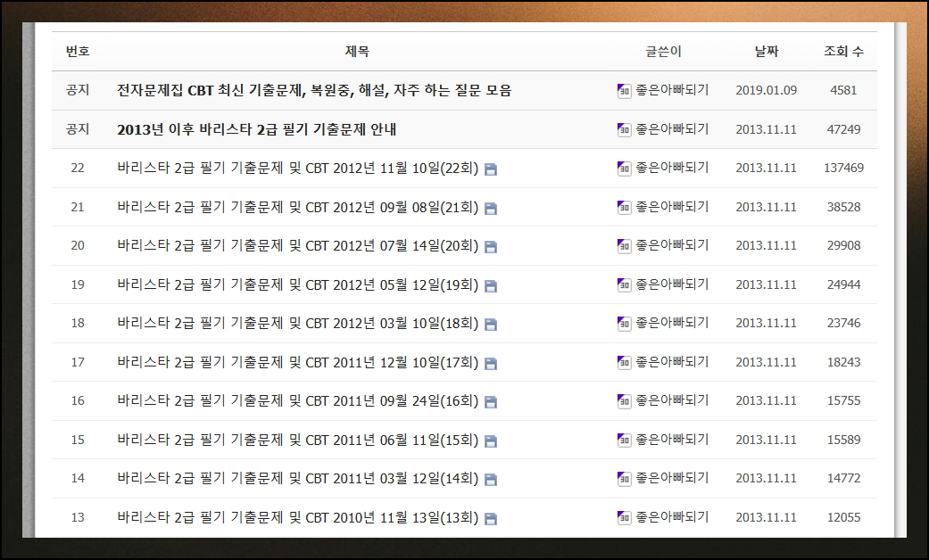The height and width of the screenshot is (560, 929).
Task: Click view count 15755
Action: click(843, 400)
